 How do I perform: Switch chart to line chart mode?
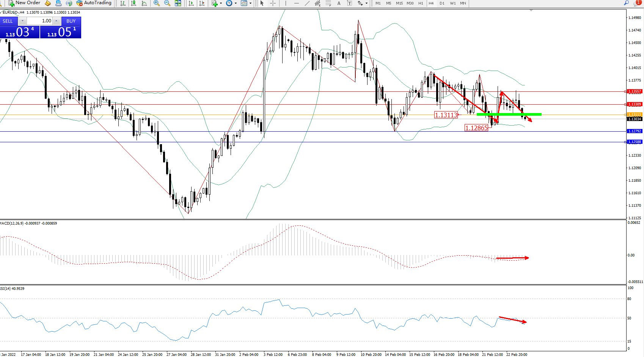click(x=144, y=3)
